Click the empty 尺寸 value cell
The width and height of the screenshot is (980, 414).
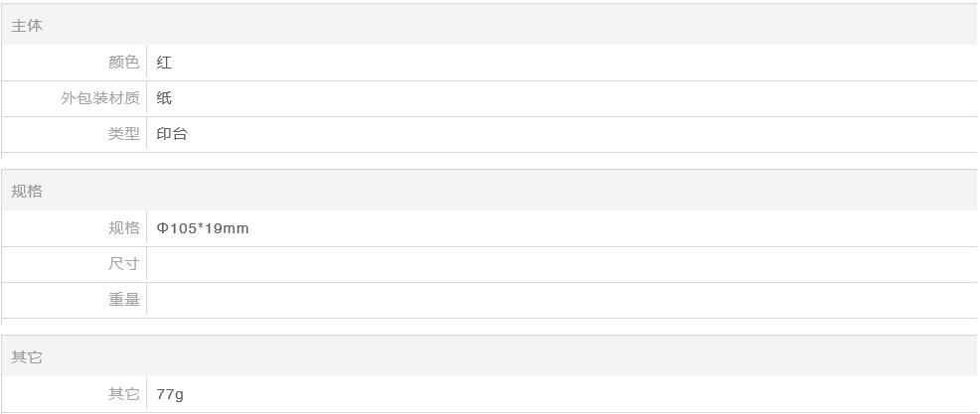557,264
